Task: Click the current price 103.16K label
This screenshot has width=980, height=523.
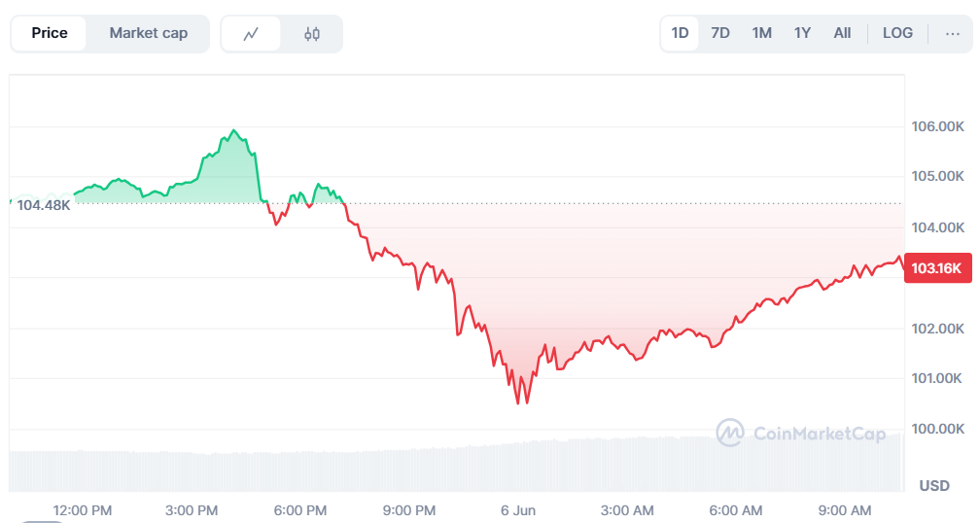Action: (x=937, y=268)
